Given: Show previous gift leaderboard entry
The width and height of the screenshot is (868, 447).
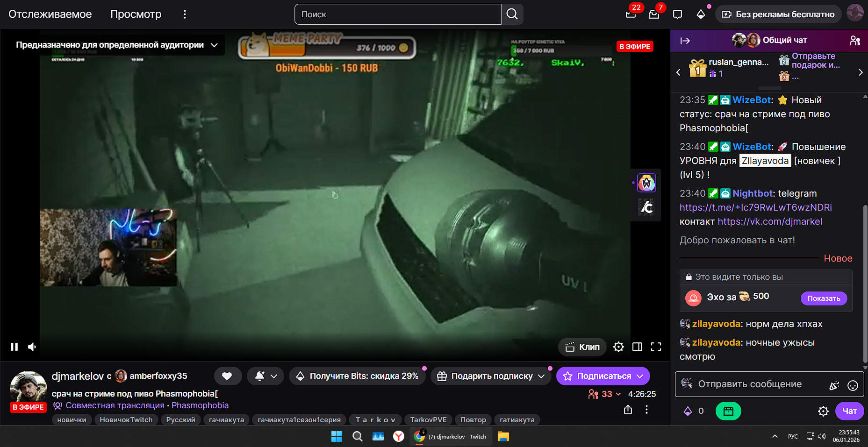Looking at the screenshot, I should pyautogui.click(x=678, y=72).
